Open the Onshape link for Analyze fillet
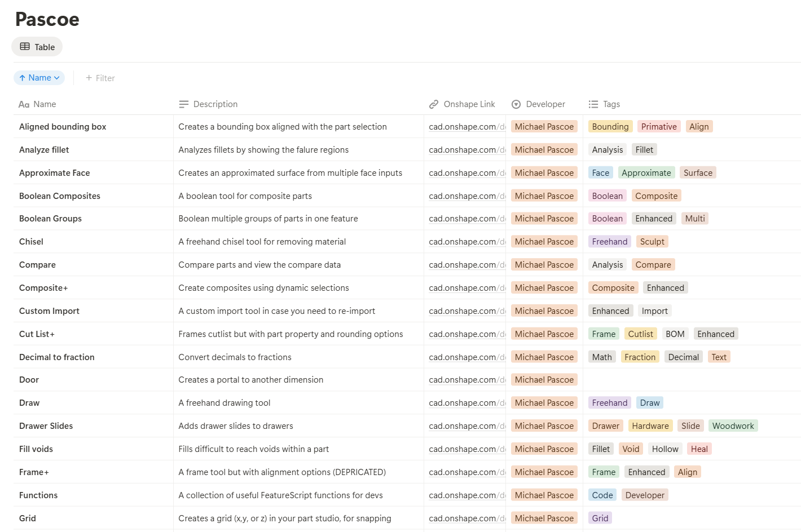The image size is (801, 532). coord(466,150)
